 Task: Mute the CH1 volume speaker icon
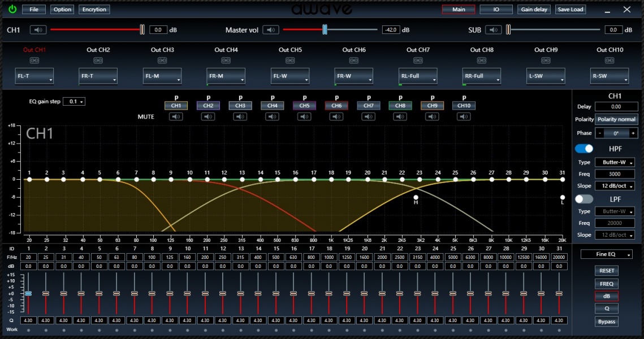38,30
